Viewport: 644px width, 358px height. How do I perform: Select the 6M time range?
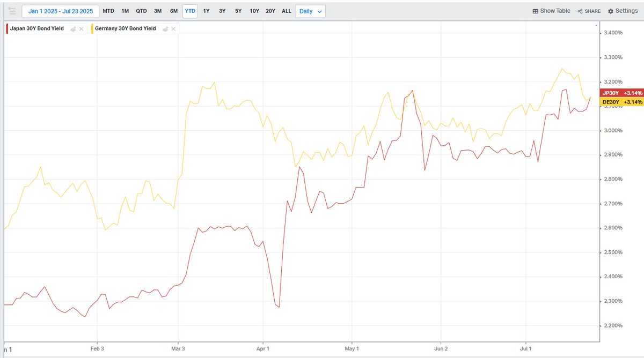click(174, 11)
